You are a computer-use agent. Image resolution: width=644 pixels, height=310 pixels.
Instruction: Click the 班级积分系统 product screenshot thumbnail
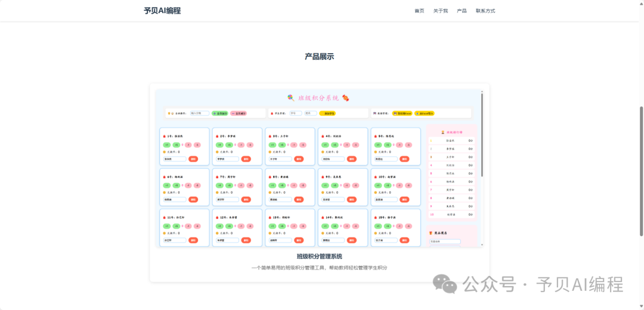point(320,168)
